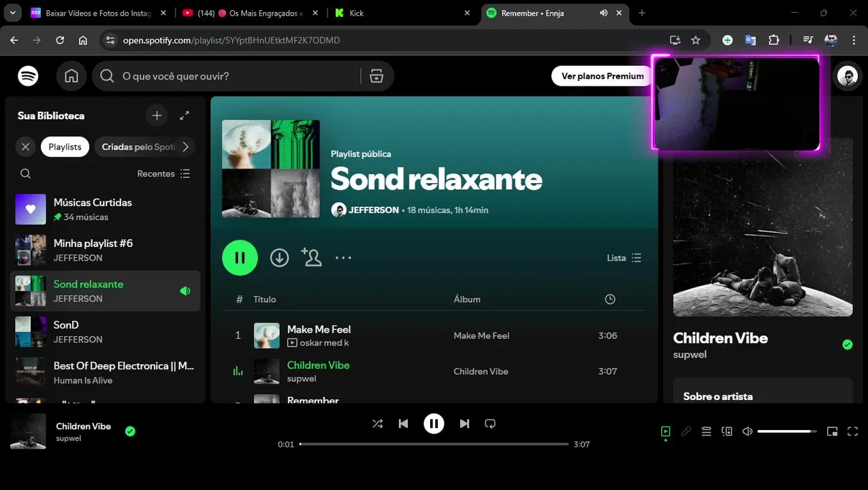Screen dimensions: 868x490
Task: Open the user profile avatar
Action: tap(848, 76)
